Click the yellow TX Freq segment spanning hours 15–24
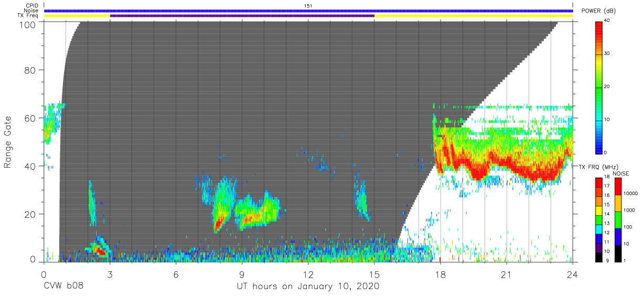644x297 pixels. click(474, 16)
